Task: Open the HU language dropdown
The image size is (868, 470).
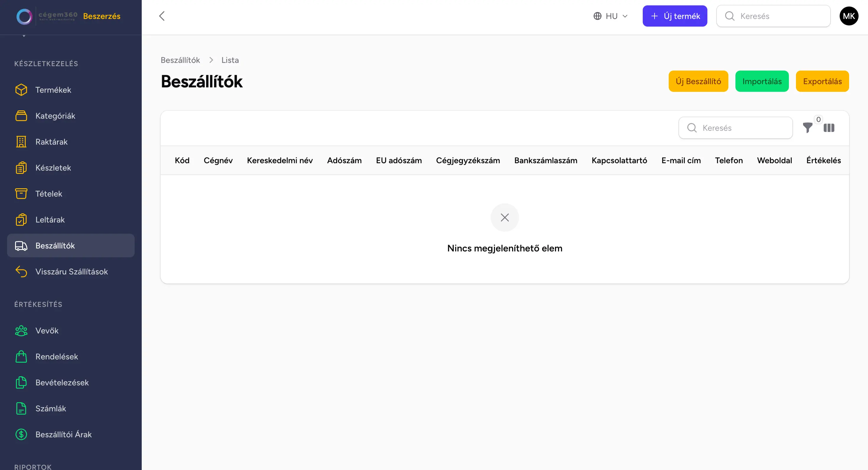Action: point(610,16)
